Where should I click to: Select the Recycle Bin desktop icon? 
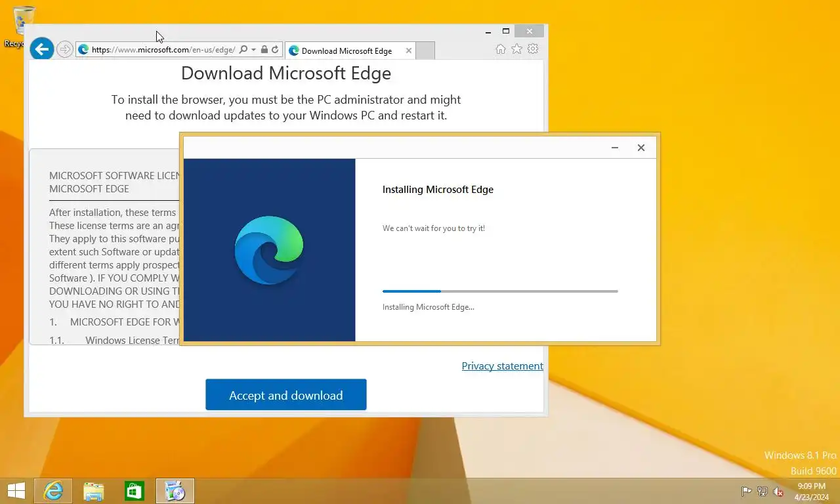23,26
